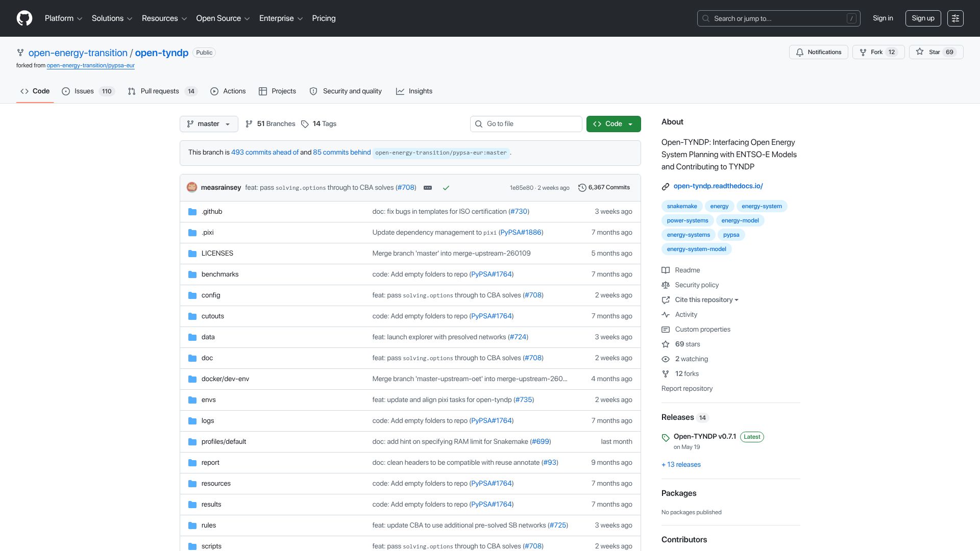Open the GitHub home logo
This screenshot has width=980, height=551.
pos(24,18)
